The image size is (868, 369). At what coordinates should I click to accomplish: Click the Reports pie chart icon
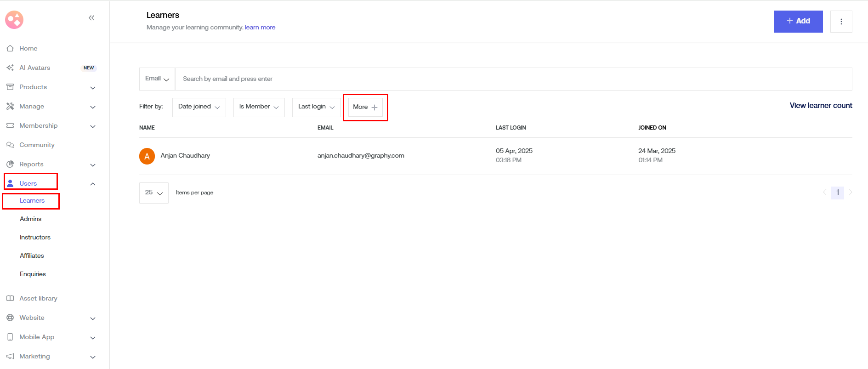click(x=10, y=164)
